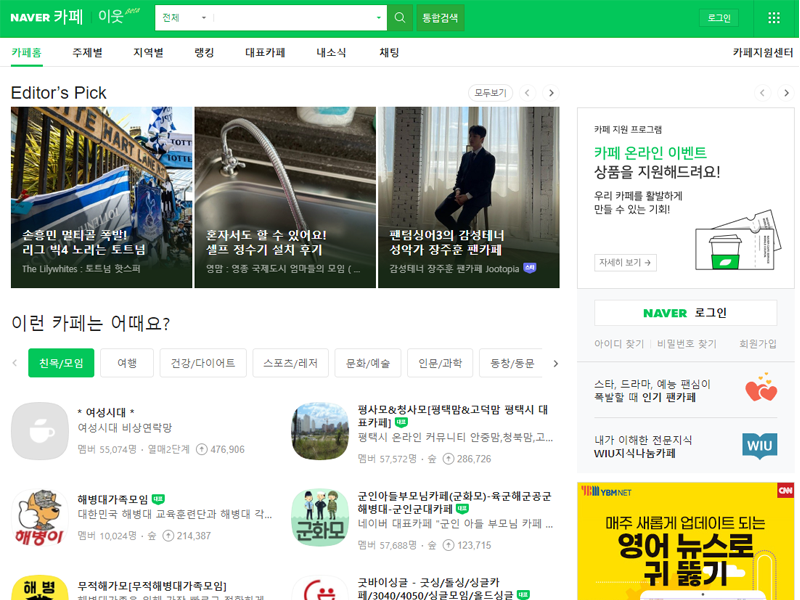
Task: Select the 친목/모임 category chip
Action: pyautogui.click(x=61, y=363)
